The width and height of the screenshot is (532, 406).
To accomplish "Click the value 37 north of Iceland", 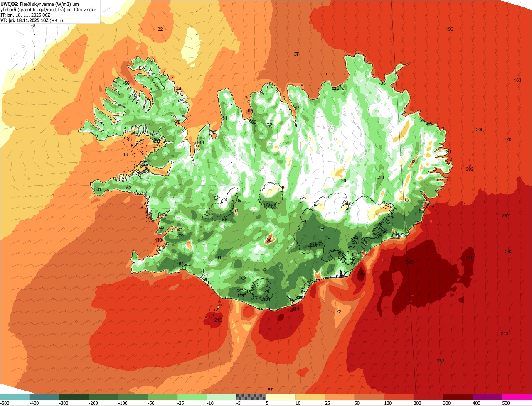I will click(296, 54).
